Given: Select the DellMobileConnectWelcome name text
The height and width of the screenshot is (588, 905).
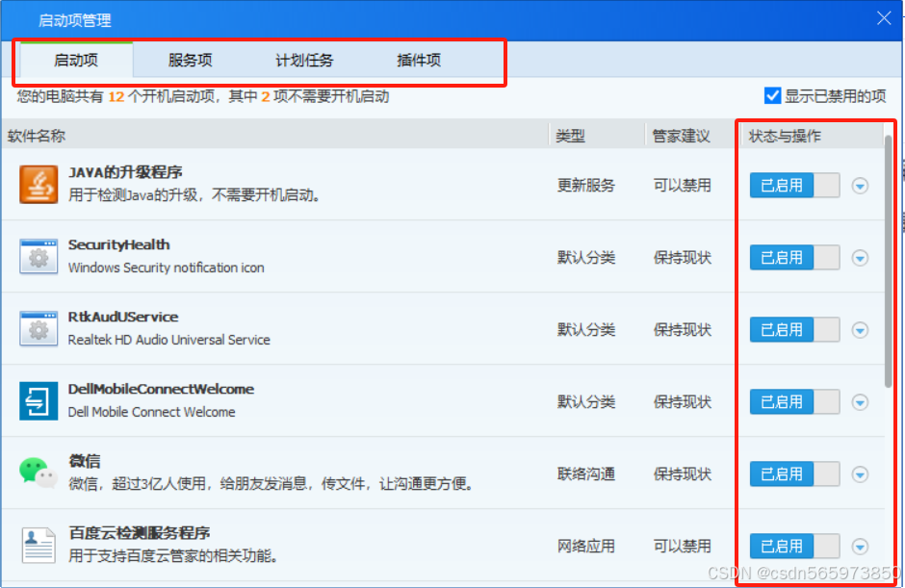Looking at the screenshot, I should 161,389.
